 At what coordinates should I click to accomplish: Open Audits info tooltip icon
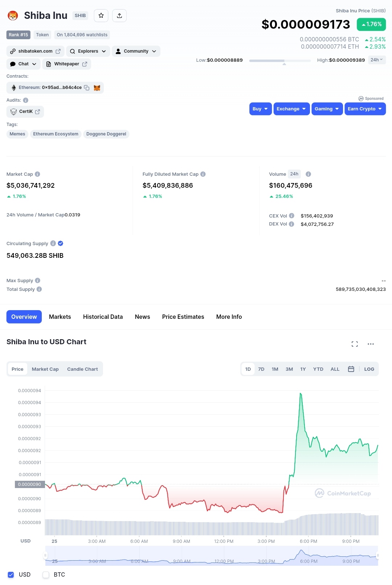(x=25, y=100)
